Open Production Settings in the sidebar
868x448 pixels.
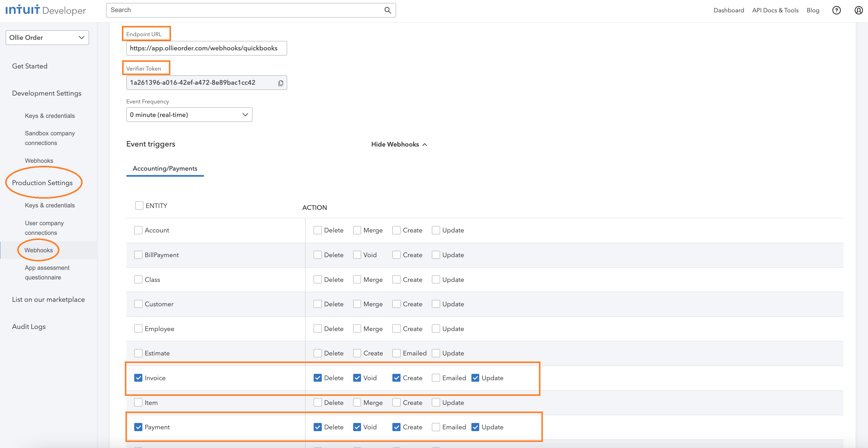43,183
